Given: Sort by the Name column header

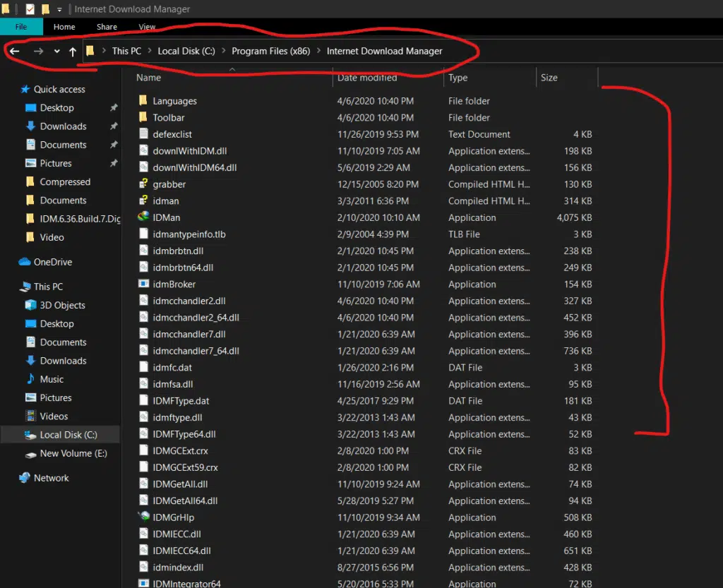Looking at the screenshot, I should pyautogui.click(x=148, y=78).
